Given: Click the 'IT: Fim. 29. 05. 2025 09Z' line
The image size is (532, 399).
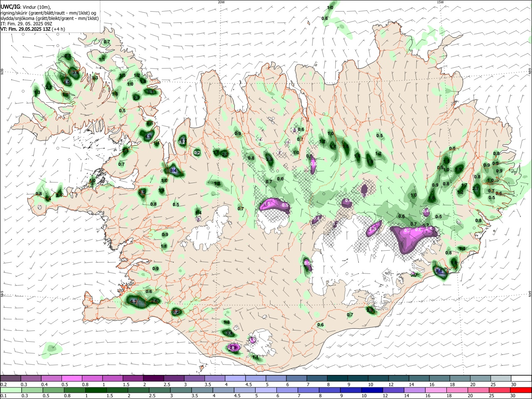Looking at the screenshot, I should coord(26,24).
